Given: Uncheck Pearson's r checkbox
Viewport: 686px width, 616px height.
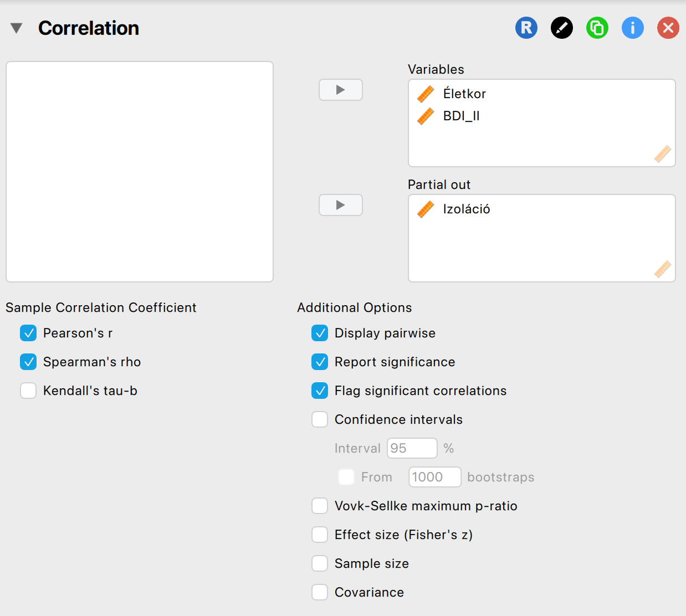Looking at the screenshot, I should tap(28, 333).
